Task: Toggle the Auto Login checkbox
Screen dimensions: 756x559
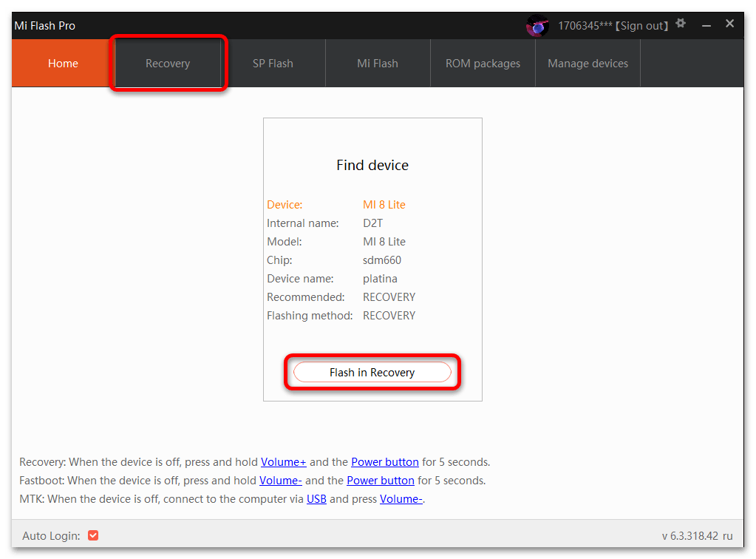Action: (93, 535)
